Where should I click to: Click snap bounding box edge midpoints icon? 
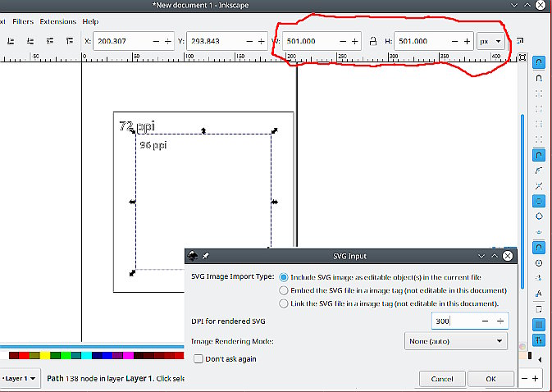tap(539, 124)
